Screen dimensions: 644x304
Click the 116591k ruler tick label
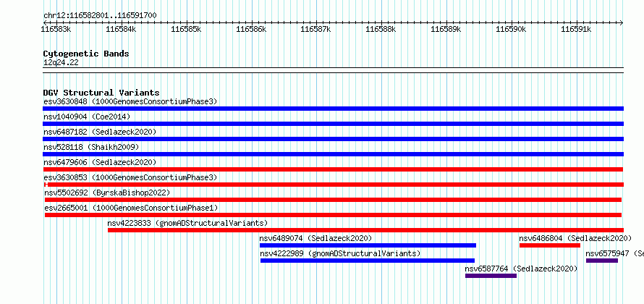point(576,29)
